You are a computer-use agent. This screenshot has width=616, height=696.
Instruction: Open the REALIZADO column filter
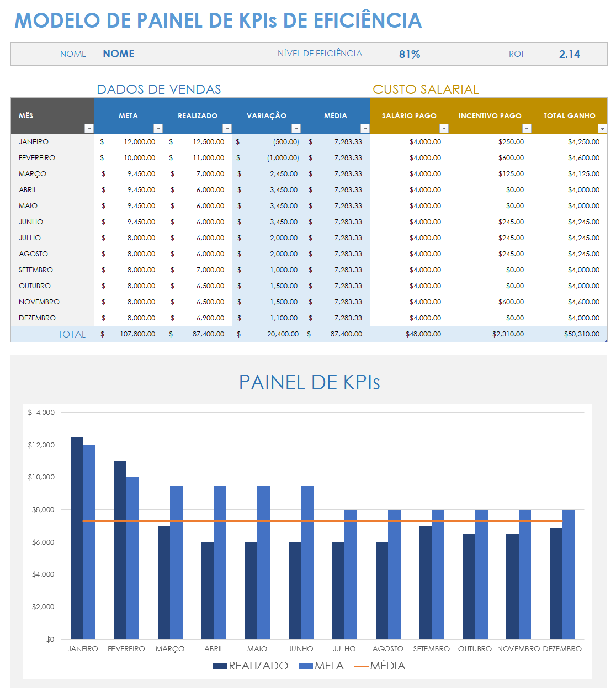227,128
